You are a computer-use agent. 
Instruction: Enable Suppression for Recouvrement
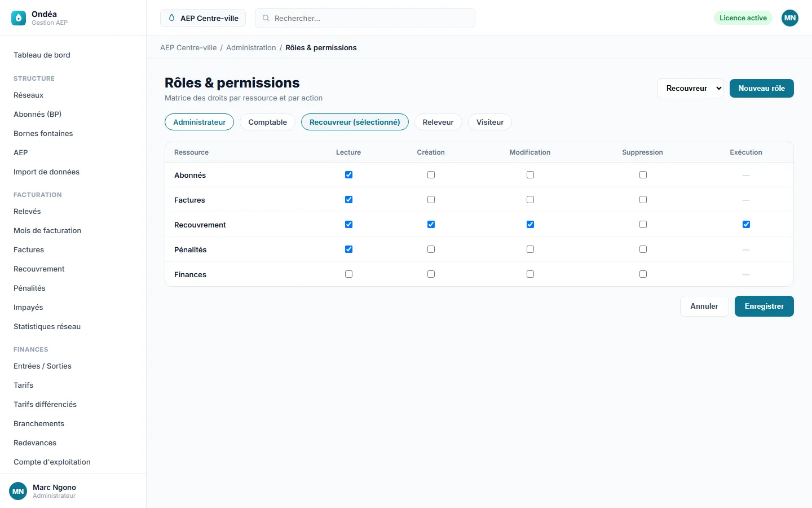coord(643,225)
